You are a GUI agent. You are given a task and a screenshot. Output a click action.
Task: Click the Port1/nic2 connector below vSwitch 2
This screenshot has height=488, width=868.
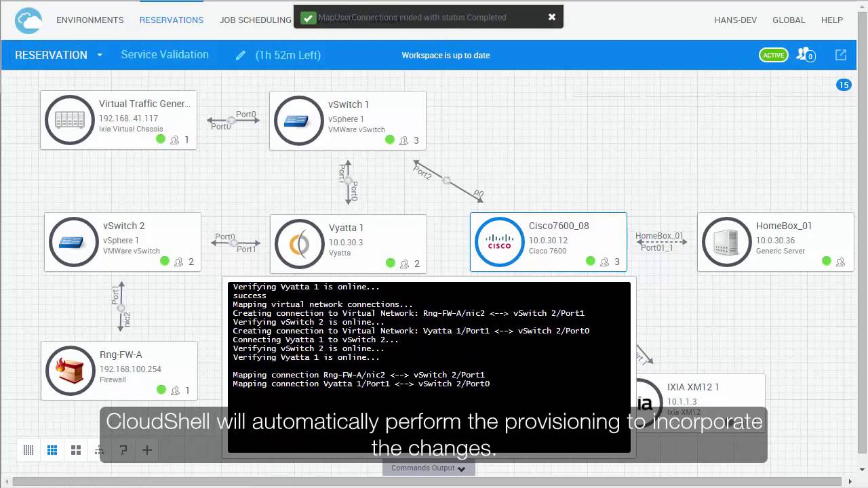[x=121, y=306]
